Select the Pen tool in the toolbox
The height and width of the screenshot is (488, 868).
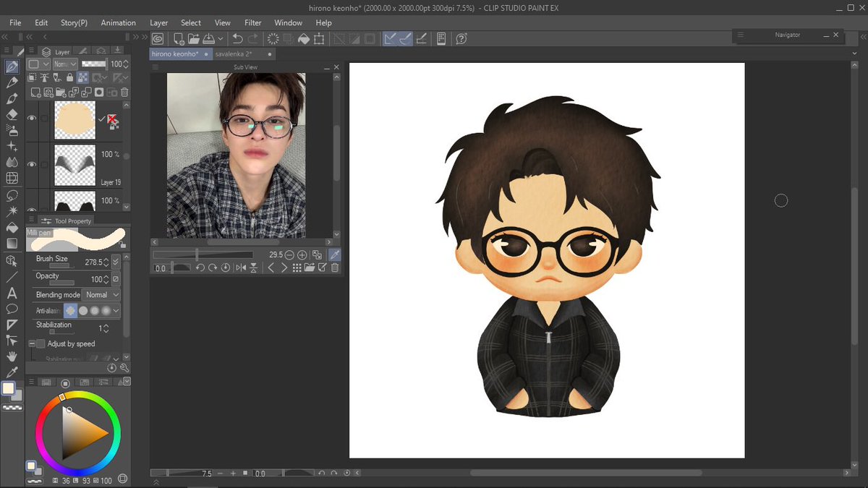pyautogui.click(x=12, y=67)
